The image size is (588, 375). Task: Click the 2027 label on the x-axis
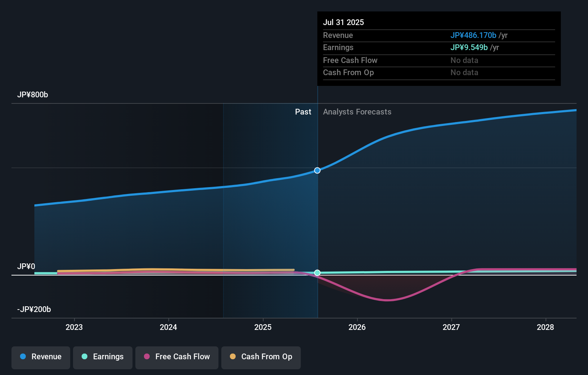452,327
